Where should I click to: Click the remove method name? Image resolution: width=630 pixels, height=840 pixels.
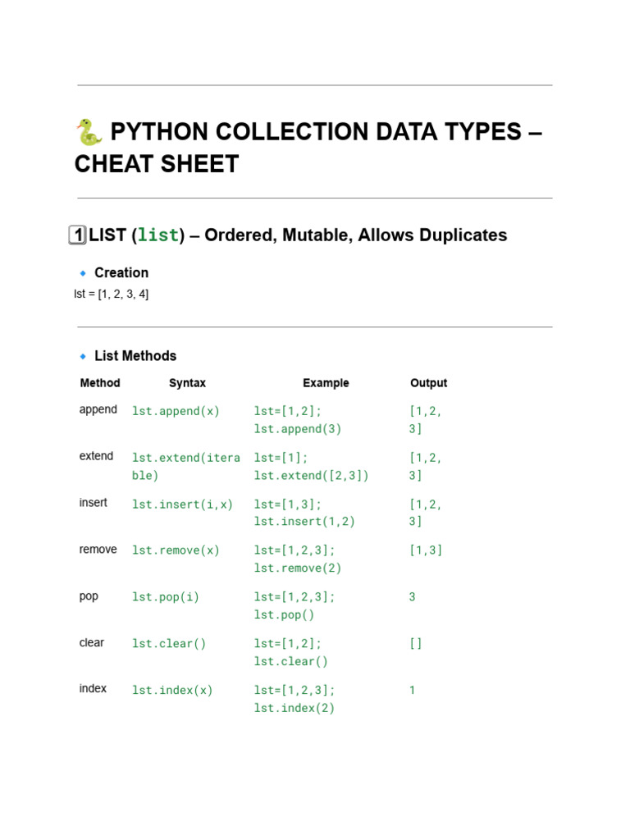point(98,550)
